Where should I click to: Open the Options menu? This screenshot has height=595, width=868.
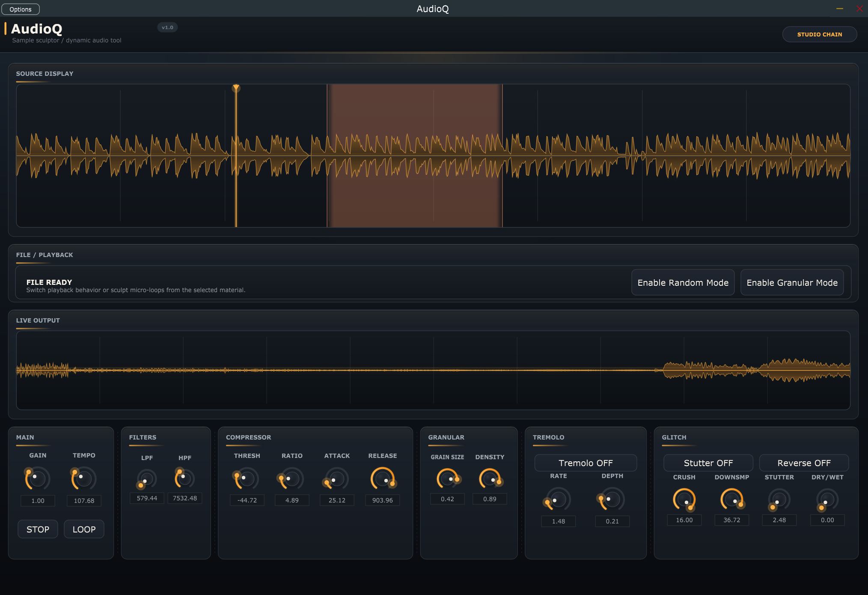coord(21,9)
